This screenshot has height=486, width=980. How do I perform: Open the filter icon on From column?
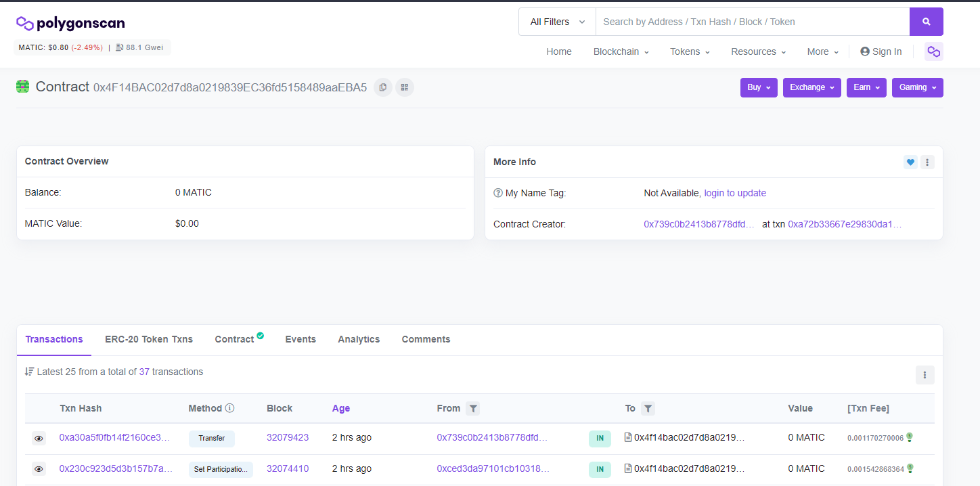[473, 408]
